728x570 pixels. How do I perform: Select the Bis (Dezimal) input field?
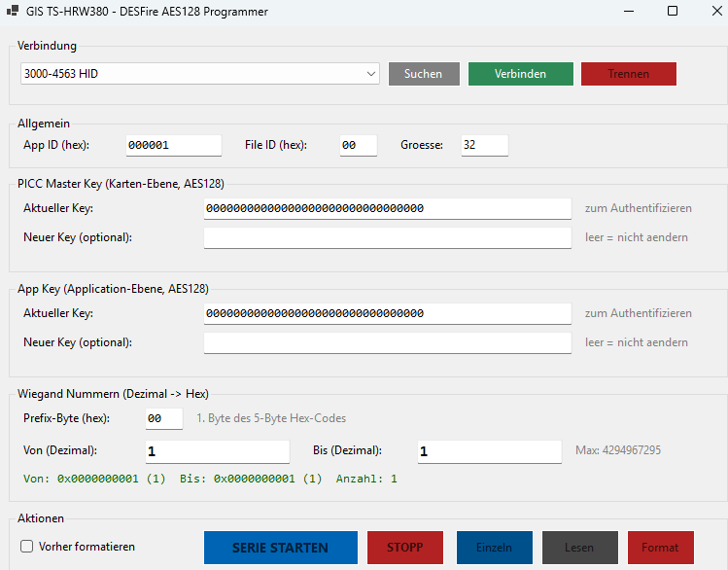(489, 451)
